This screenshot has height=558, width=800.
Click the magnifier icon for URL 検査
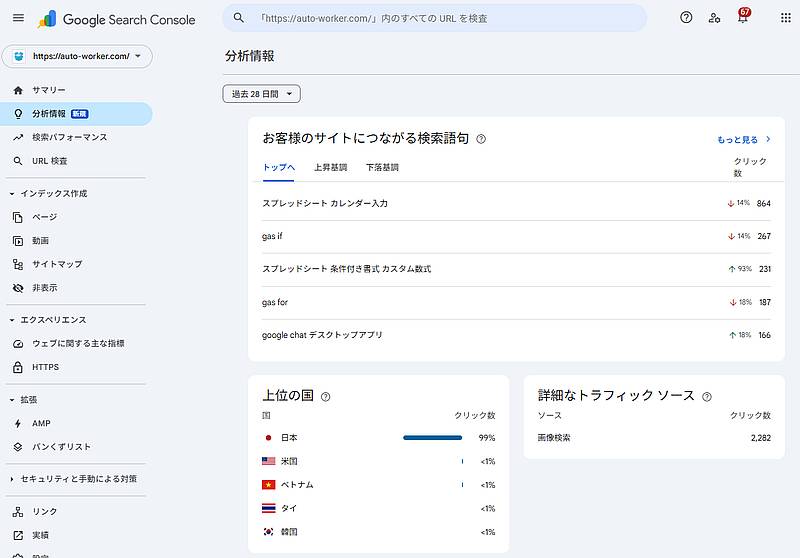click(18, 161)
